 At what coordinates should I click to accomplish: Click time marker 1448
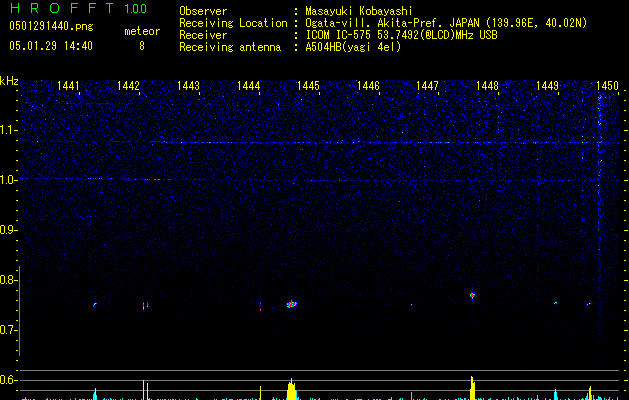tap(487, 86)
